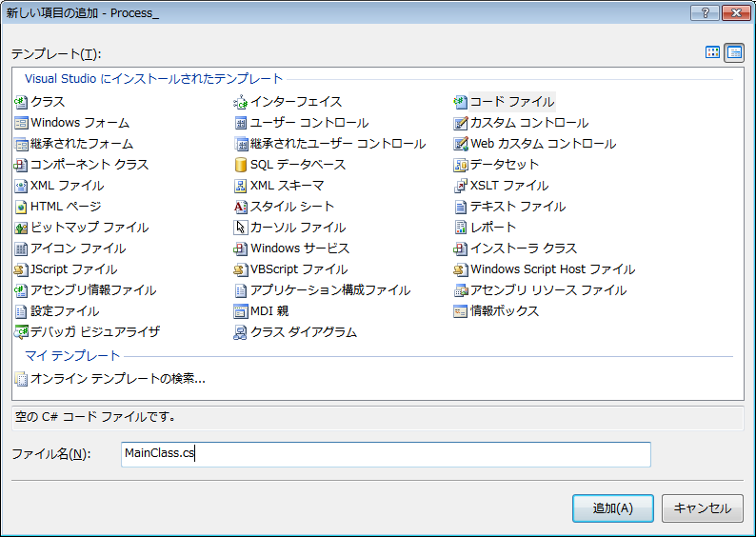The height and width of the screenshot is (537, 756).
Task: Select the クラス template icon
Action: [21, 102]
